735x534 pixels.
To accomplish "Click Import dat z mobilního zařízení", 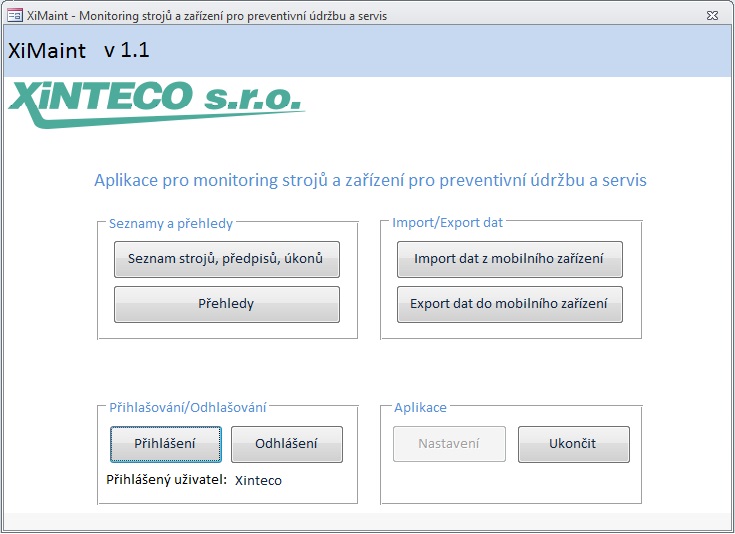I will (510, 259).
